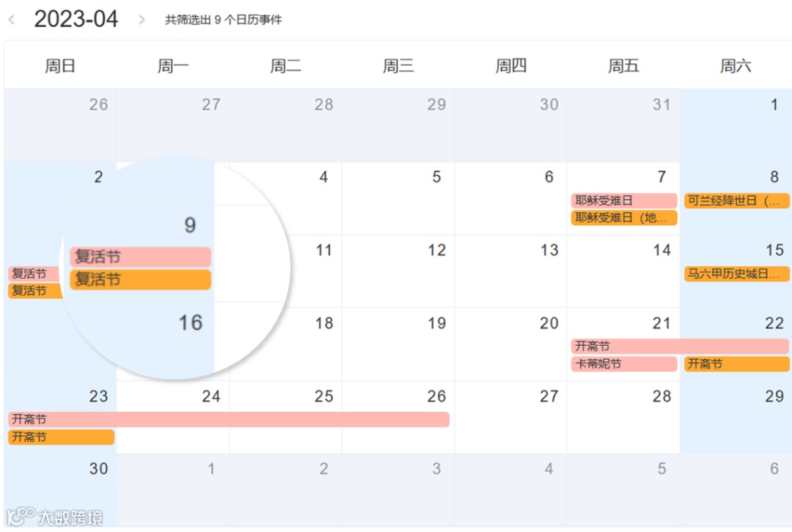Open orange 耶稣受难日 (地... event

pos(624,218)
